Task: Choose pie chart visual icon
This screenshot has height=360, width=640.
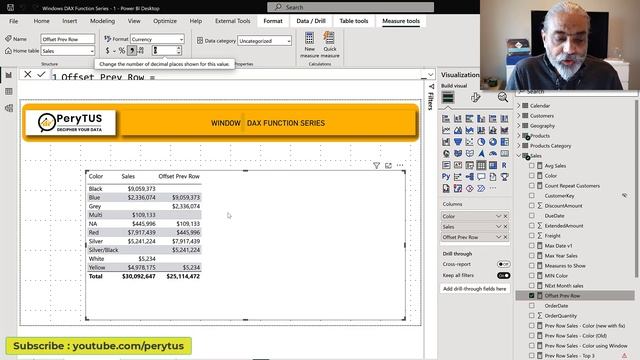Action: point(481,142)
